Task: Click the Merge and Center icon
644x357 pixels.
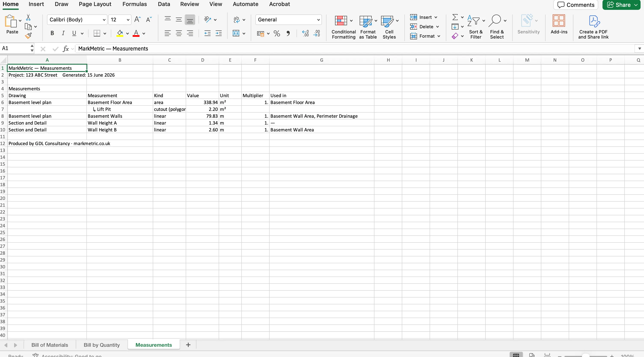Action: (236, 33)
